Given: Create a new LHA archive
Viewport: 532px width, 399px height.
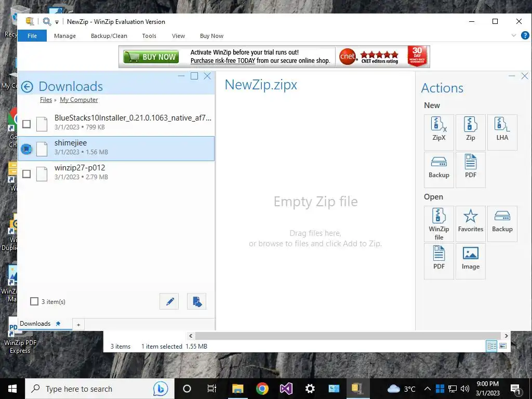Looking at the screenshot, I should pos(502,132).
